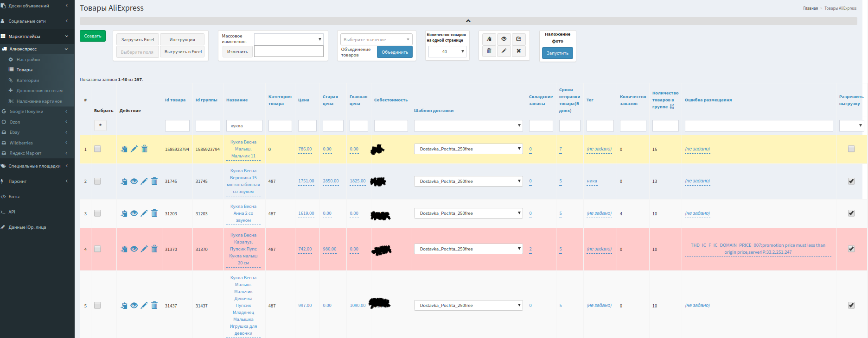Open the 'Выберите значение' merge dropdown
The height and width of the screenshot is (338, 868).
click(x=376, y=39)
